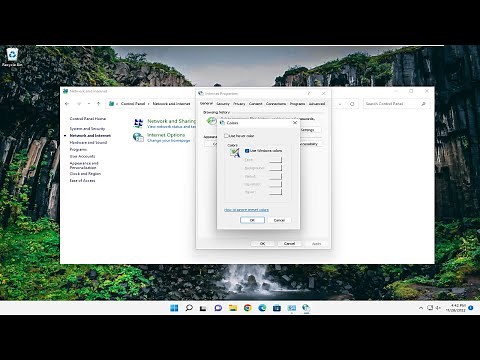Open Appearance and Personalization category

coord(84,165)
